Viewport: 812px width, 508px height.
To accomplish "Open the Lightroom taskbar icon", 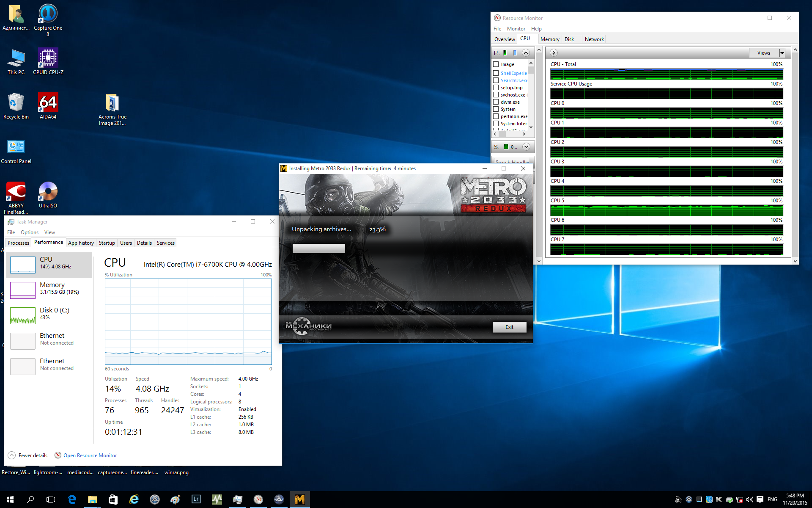I will (x=196, y=500).
